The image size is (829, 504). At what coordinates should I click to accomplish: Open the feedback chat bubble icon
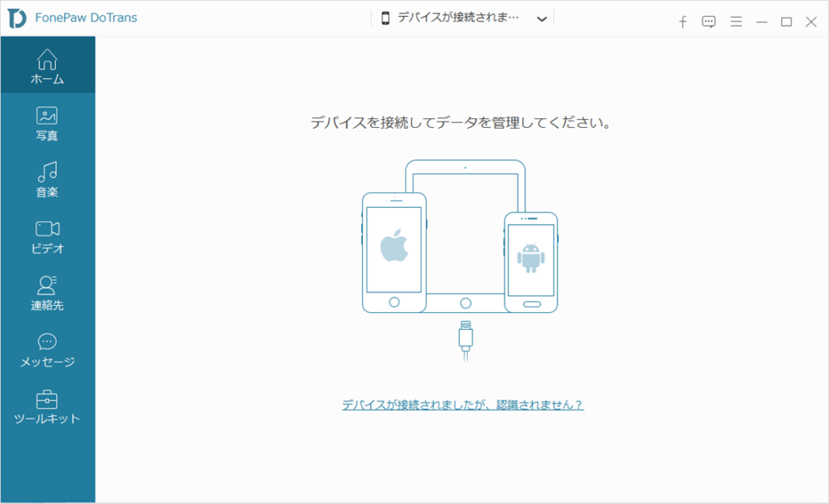708,22
